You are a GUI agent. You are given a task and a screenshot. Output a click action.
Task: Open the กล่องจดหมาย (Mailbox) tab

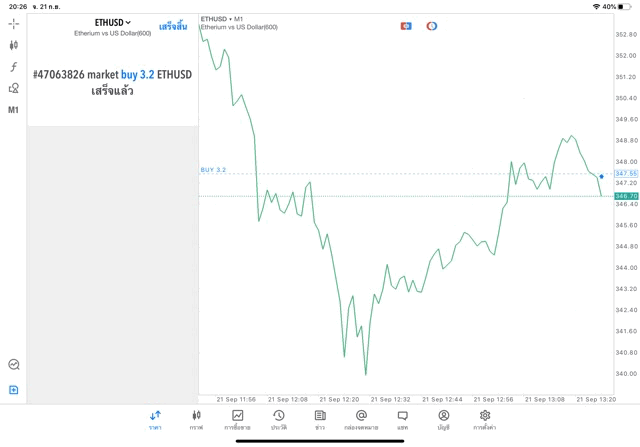pyautogui.click(x=361, y=420)
